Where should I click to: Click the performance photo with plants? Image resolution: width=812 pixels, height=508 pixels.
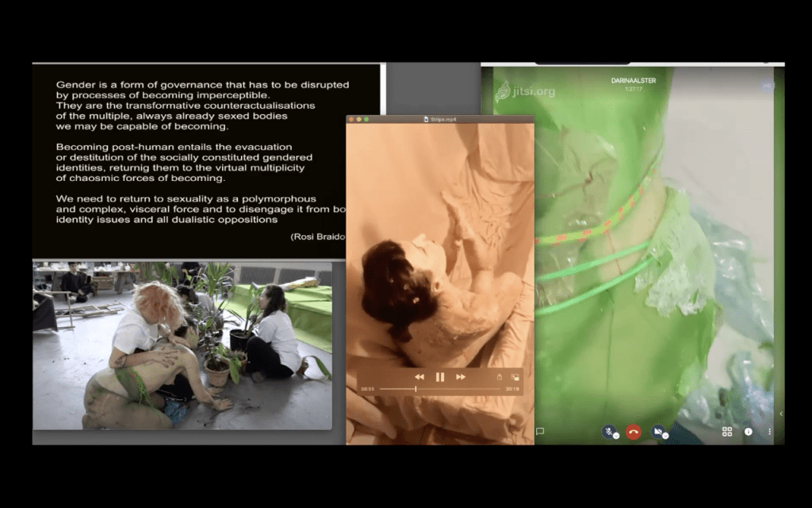(x=182, y=345)
